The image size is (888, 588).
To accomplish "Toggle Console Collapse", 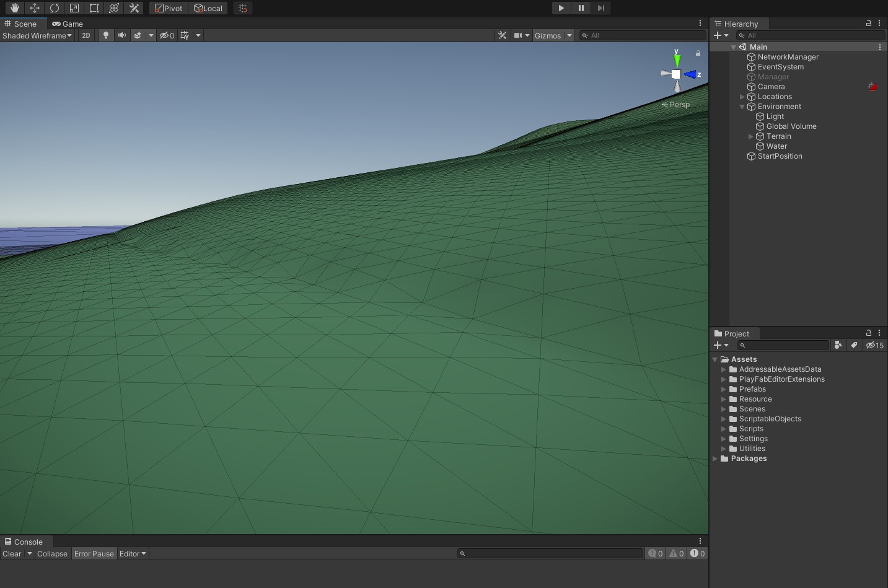I will tap(52, 554).
